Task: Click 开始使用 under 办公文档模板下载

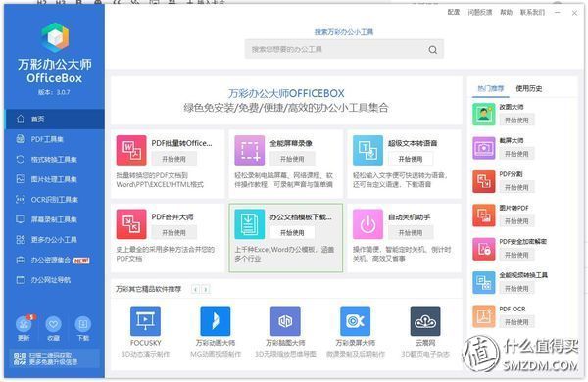Action: click(292, 233)
